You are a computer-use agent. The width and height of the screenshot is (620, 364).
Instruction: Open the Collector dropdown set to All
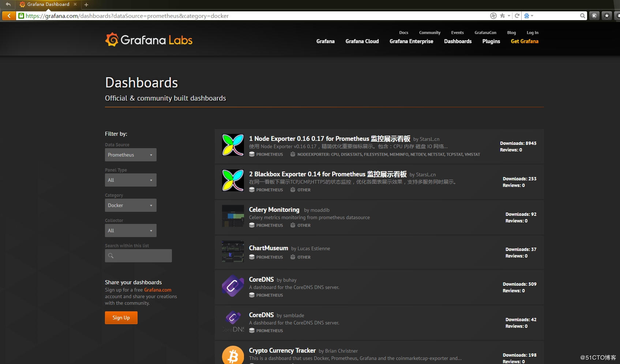[131, 230]
